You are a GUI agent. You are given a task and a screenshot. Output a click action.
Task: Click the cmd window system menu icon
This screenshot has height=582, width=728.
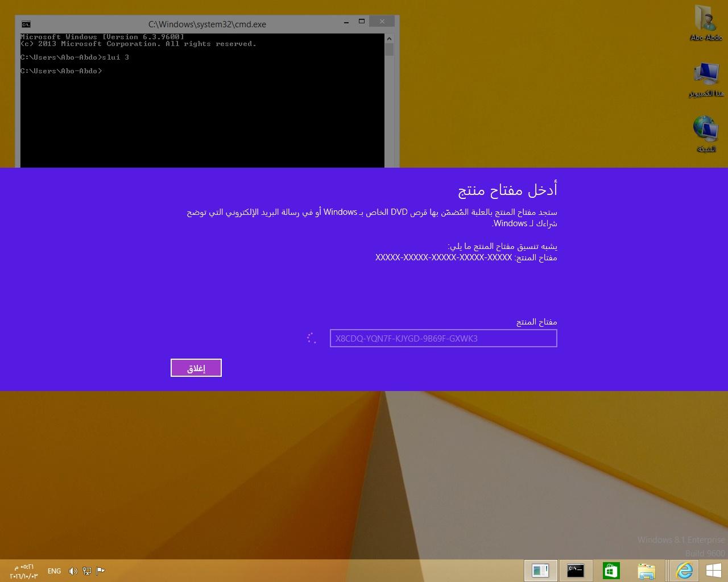pos(26,24)
